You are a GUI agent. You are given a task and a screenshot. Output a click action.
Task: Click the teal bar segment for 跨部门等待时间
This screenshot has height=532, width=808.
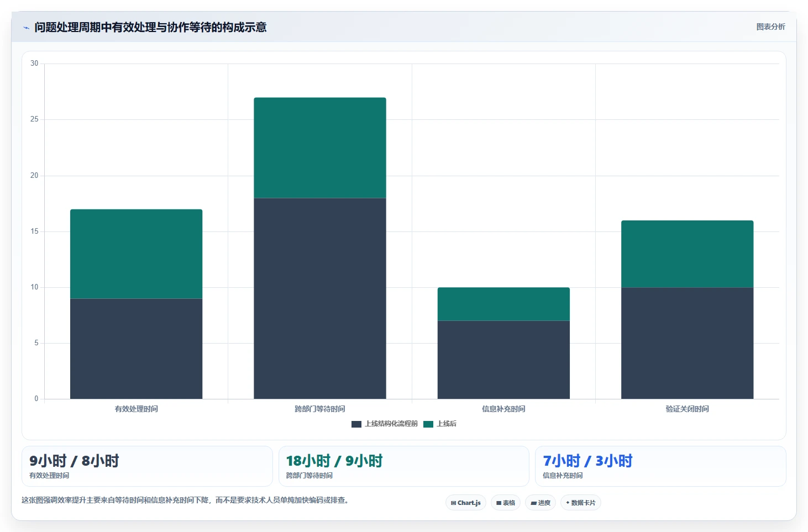coord(320,148)
